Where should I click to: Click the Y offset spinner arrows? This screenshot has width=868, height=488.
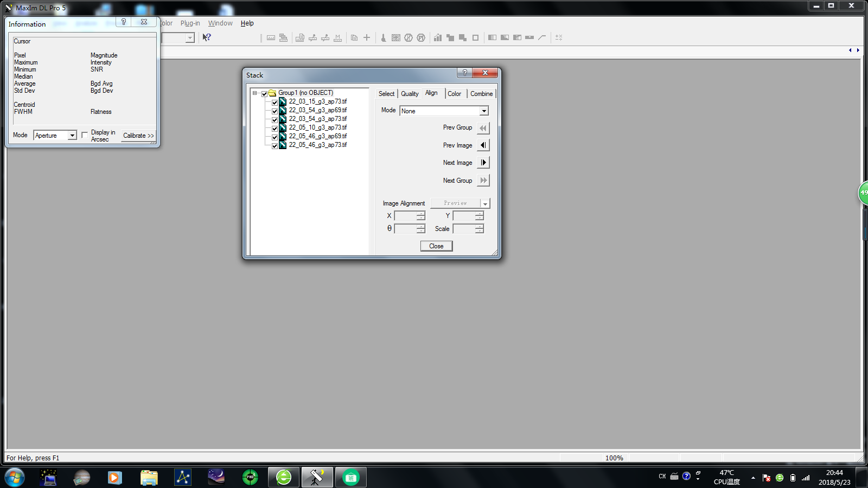point(480,216)
